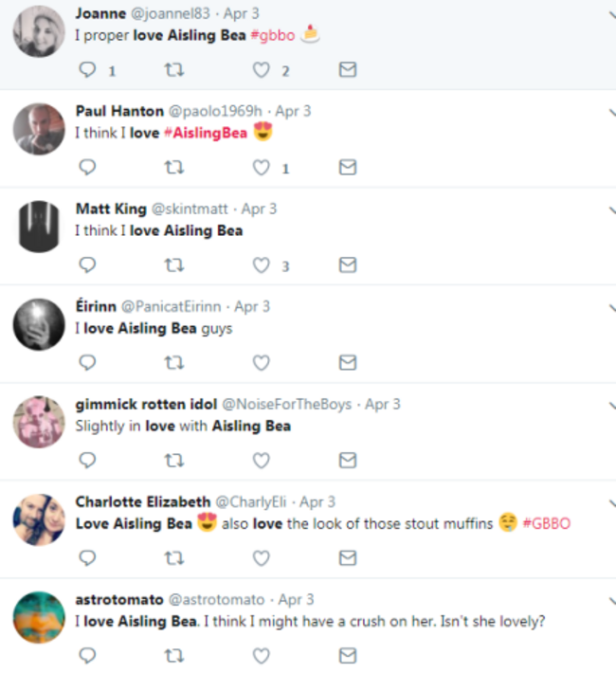Reply icon under Matt King's tweet
Image resolution: width=616 pixels, height=673 pixels.
[87, 264]
